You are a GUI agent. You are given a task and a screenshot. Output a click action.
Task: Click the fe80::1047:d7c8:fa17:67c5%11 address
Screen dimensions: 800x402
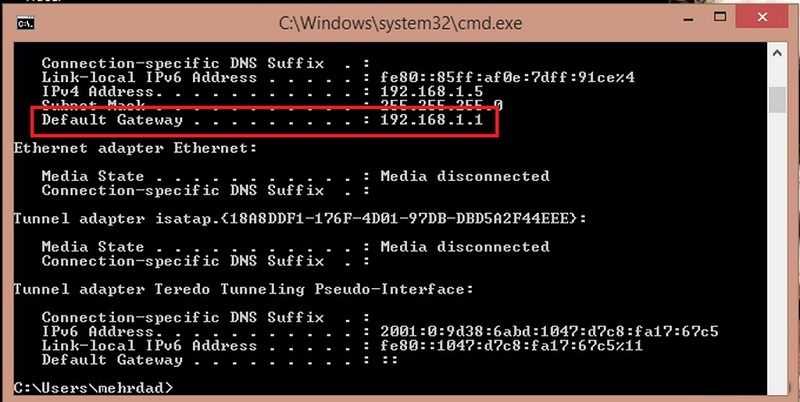[x=512, y=346]
